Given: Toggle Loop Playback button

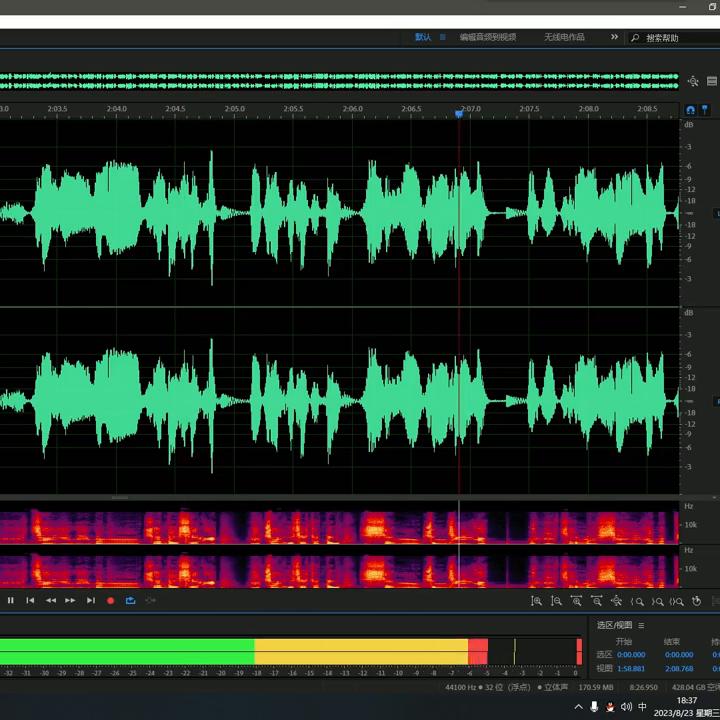Looking at the screenshot, I should coord(130,600).
